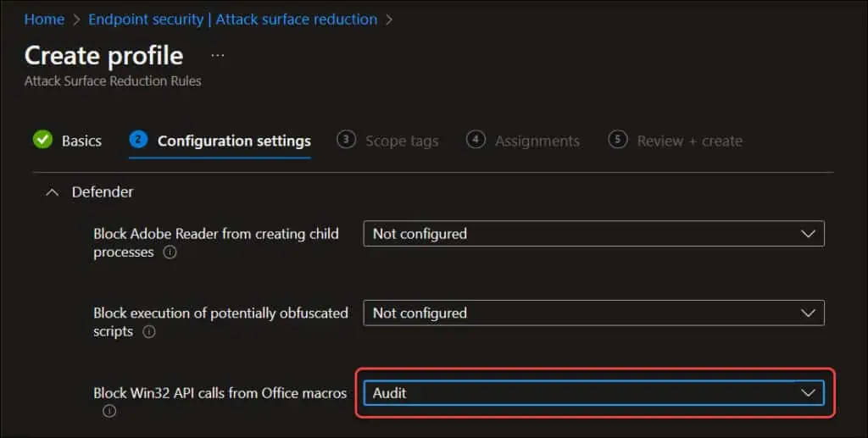Open the ellipsis menu beside Create profile
Viewport: 868px width, 438px height.
tap(218, 55)
